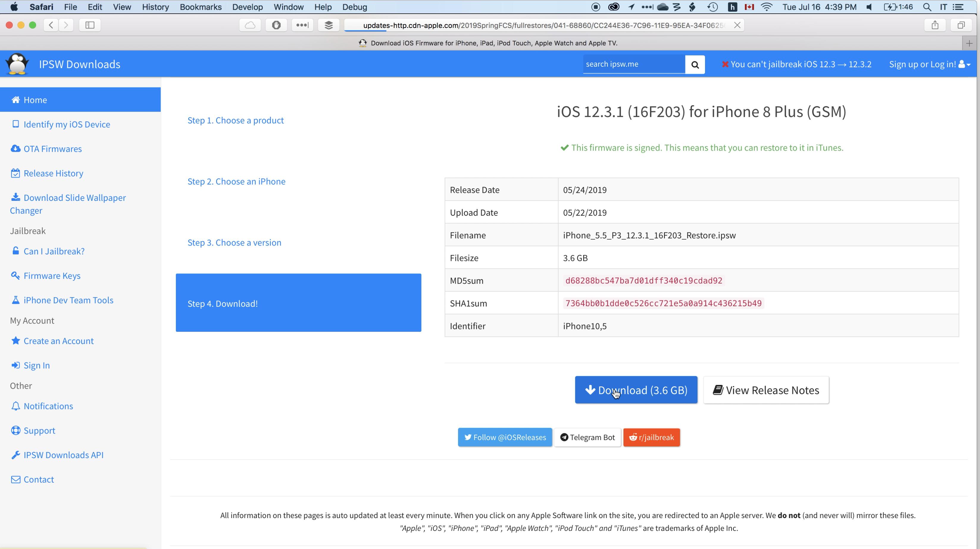Open volume control in menu bar
The height and width of the screenshot is (549, 980).
click(869, 7)
